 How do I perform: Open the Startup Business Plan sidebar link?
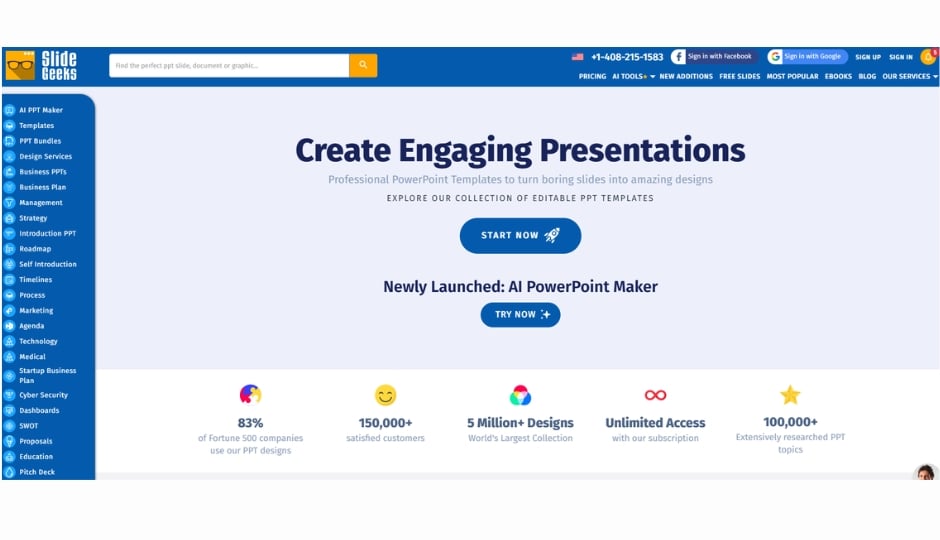point(47,376)
